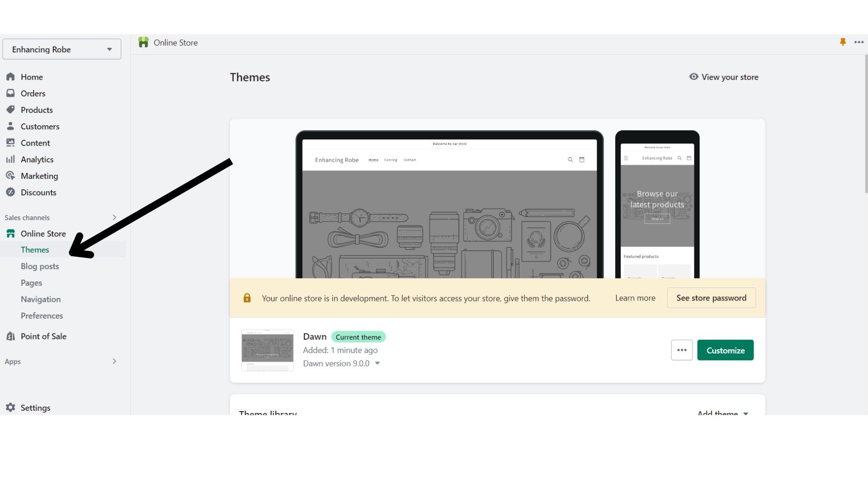
Task: Open the top-right more options ellipsis
Action: click(x=859, y=42)
